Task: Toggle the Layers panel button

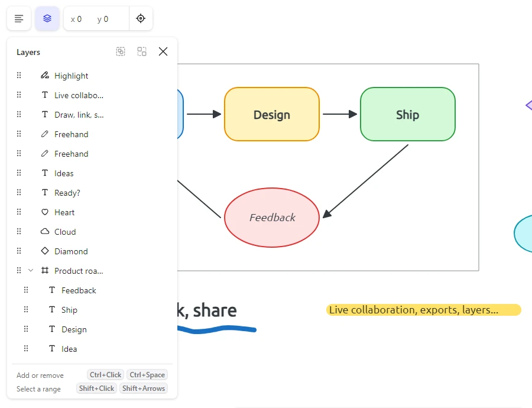Action: (47, 18)
